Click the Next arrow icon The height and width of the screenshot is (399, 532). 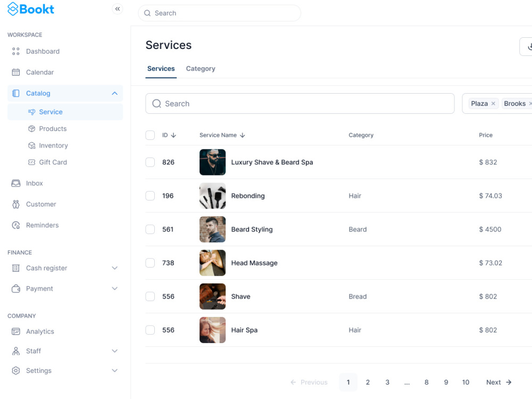coord(509,383)
